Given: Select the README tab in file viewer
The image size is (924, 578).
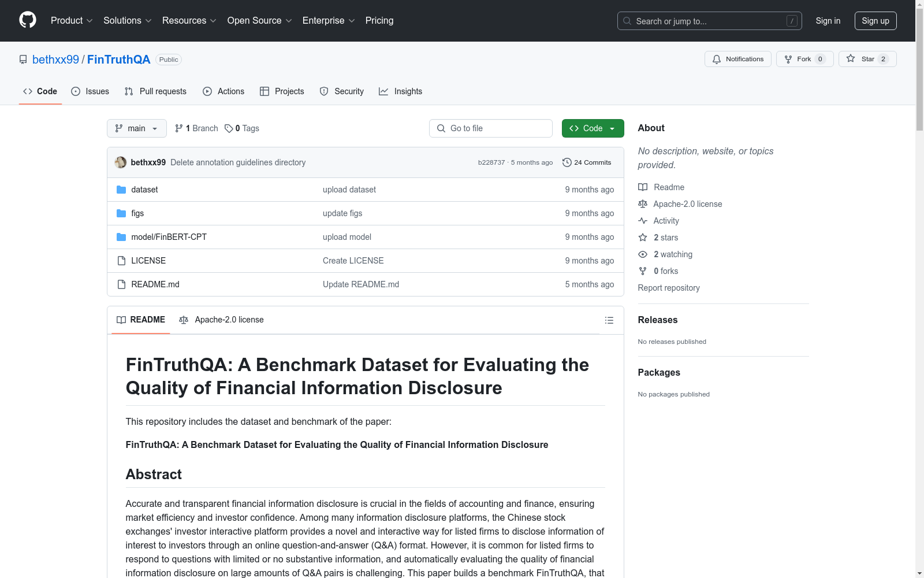Looking at the screenshot, I should pyautogui.click(x=141, y=320).
